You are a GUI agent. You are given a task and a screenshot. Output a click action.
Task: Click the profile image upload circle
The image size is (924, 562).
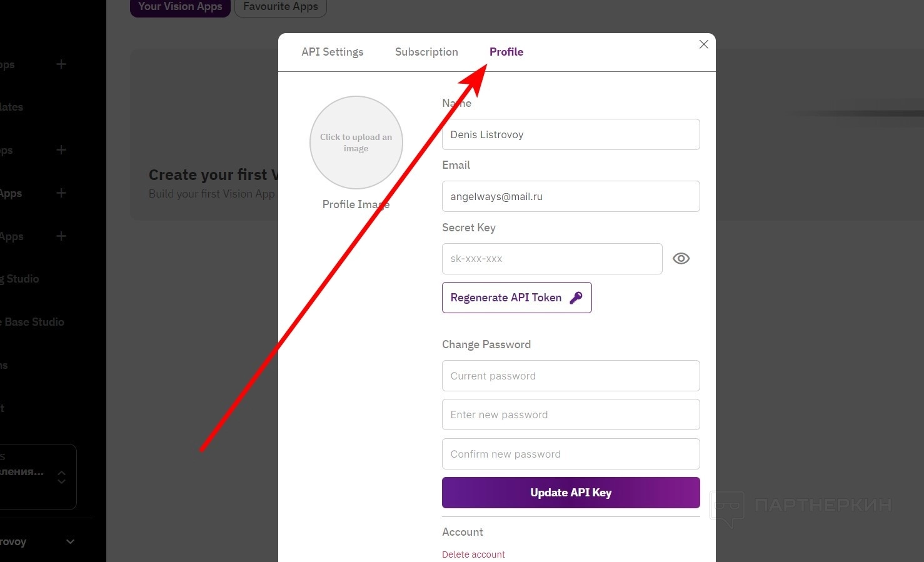click(356, 143)
